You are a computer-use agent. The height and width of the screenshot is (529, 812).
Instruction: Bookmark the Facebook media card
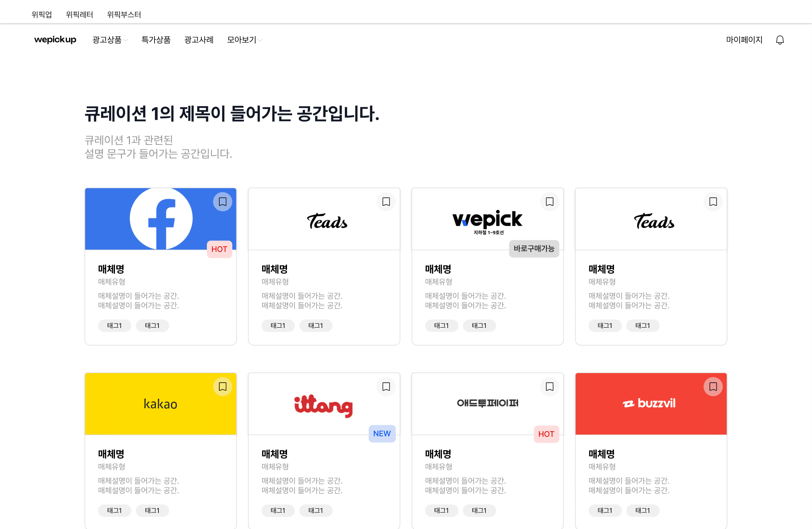[223, 202]
